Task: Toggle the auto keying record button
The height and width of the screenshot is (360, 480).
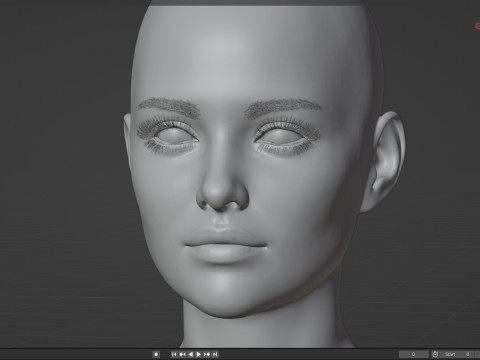Action: tap(156, 354)
